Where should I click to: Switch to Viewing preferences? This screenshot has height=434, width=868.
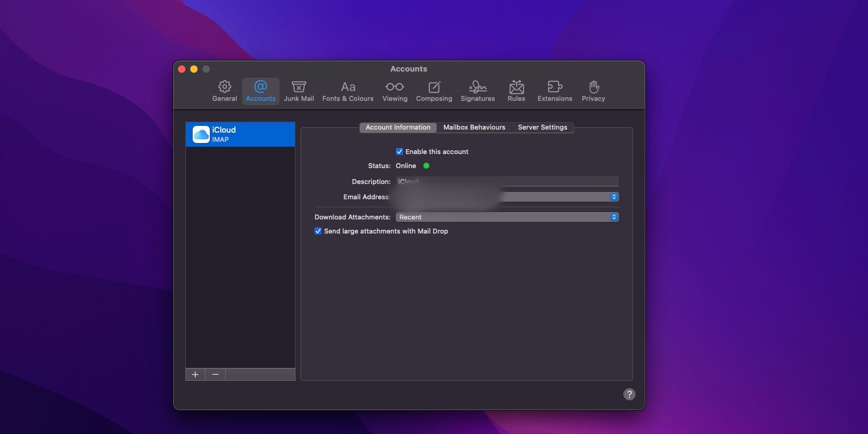pyautogui.click(x=395, y=90)
